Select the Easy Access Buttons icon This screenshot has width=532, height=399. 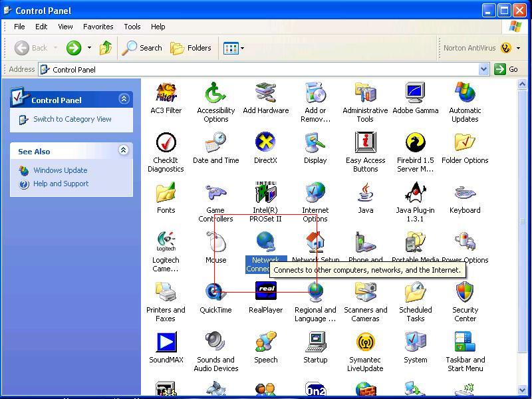(x=365, y=142)
